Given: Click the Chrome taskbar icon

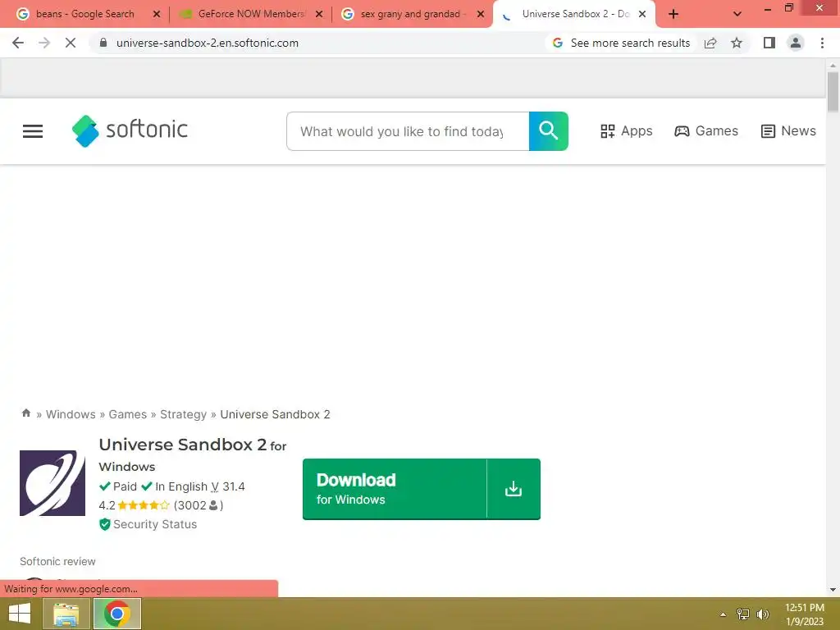Looking at the screenshot, I should coord(117,614).
